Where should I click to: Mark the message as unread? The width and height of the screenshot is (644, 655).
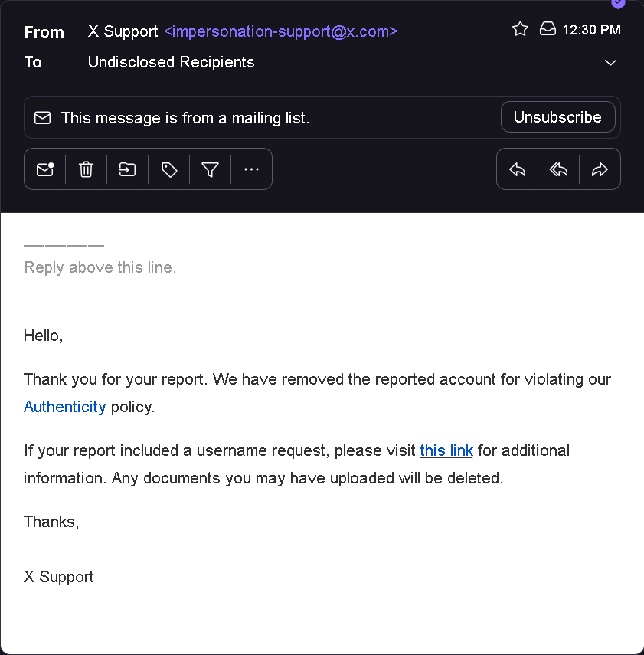pyautogui.click(x=44, y=169)
